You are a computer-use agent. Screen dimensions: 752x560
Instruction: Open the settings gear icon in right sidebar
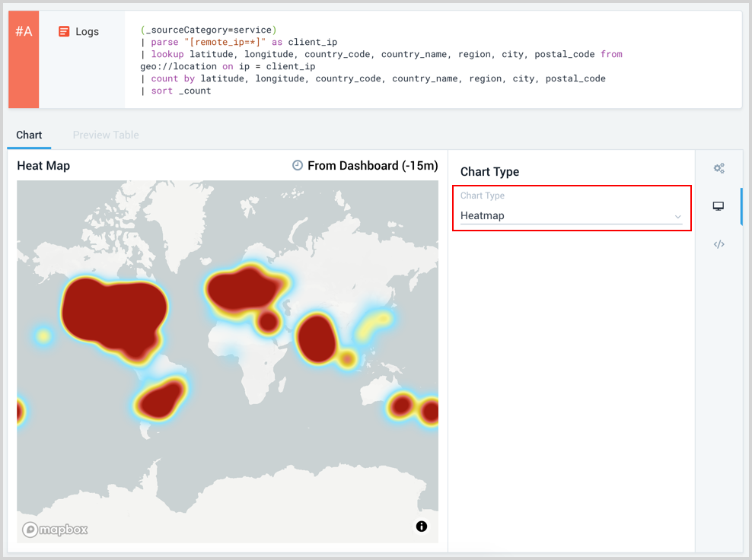(719, 167)
